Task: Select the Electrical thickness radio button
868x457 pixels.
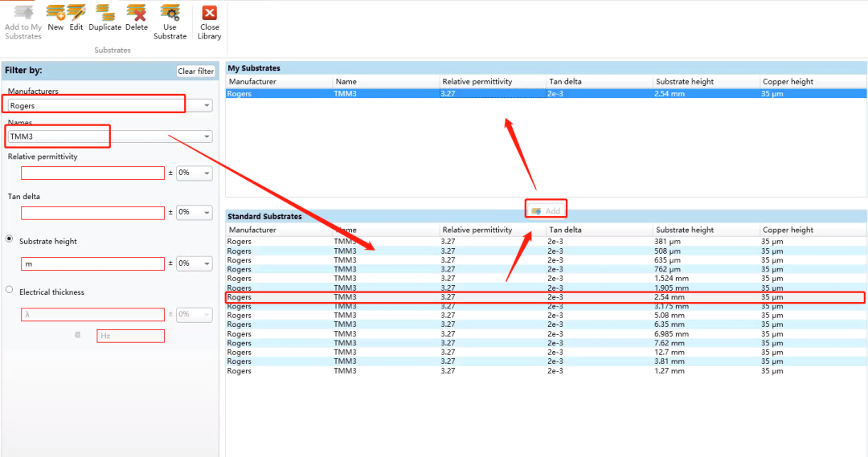Action: (x=10, y=289)
